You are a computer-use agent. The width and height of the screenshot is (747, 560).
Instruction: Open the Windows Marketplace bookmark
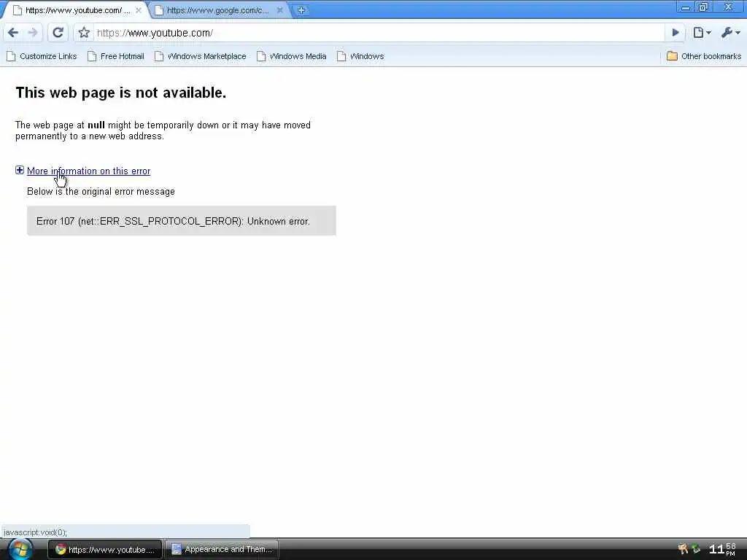click(201, 56)
